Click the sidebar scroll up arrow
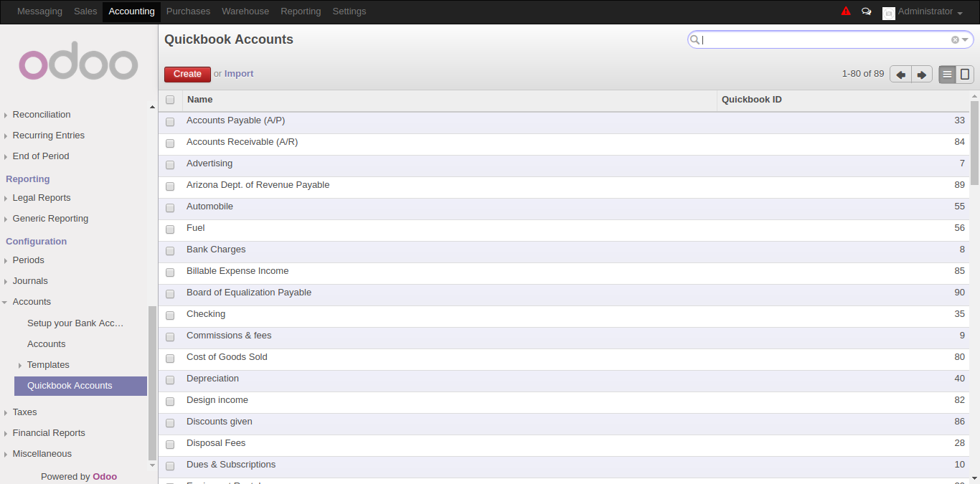The width and height of the screenshot is (980, 484). [x=152, y=107]
